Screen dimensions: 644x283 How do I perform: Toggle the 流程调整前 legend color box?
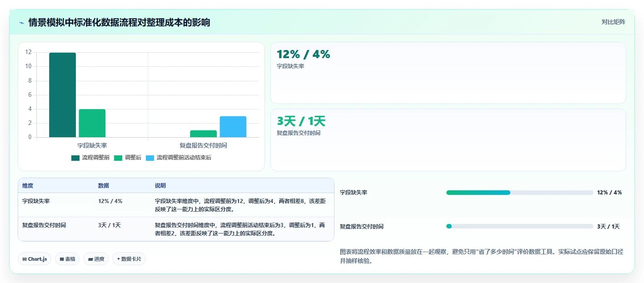(x=75, y=158)
